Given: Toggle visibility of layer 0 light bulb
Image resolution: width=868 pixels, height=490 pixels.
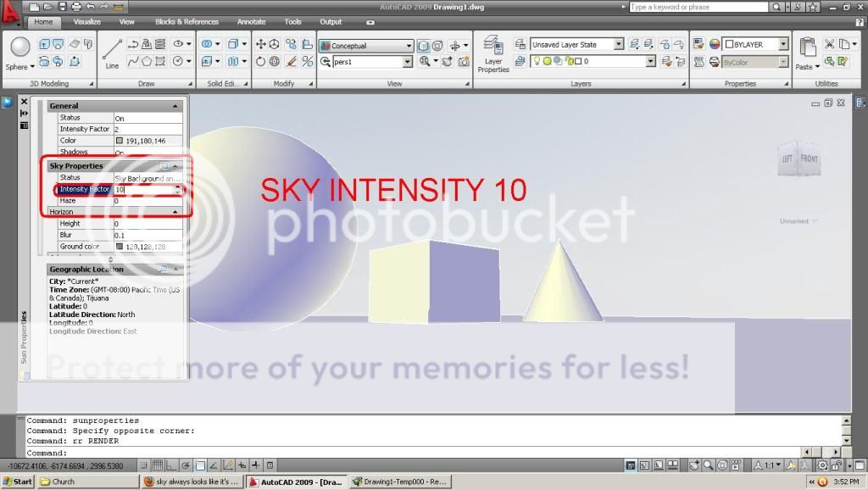Looking at the screenshot, I should tap(537, 60).
